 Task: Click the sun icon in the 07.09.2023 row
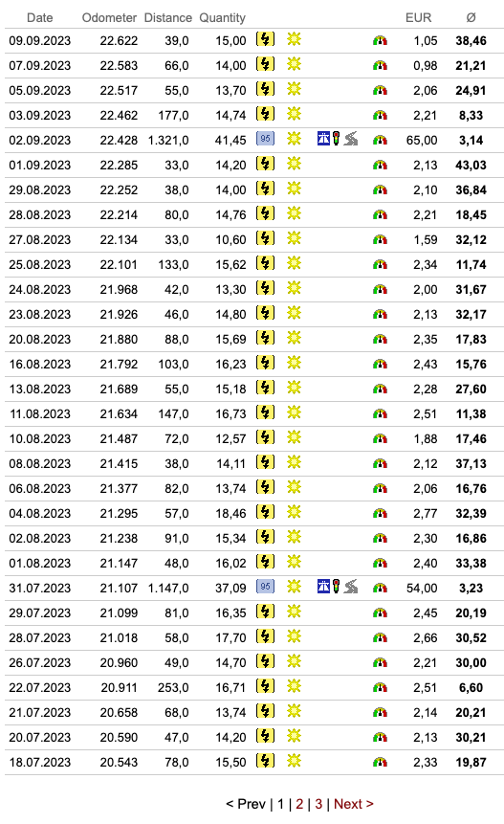(x=294, y=64)
